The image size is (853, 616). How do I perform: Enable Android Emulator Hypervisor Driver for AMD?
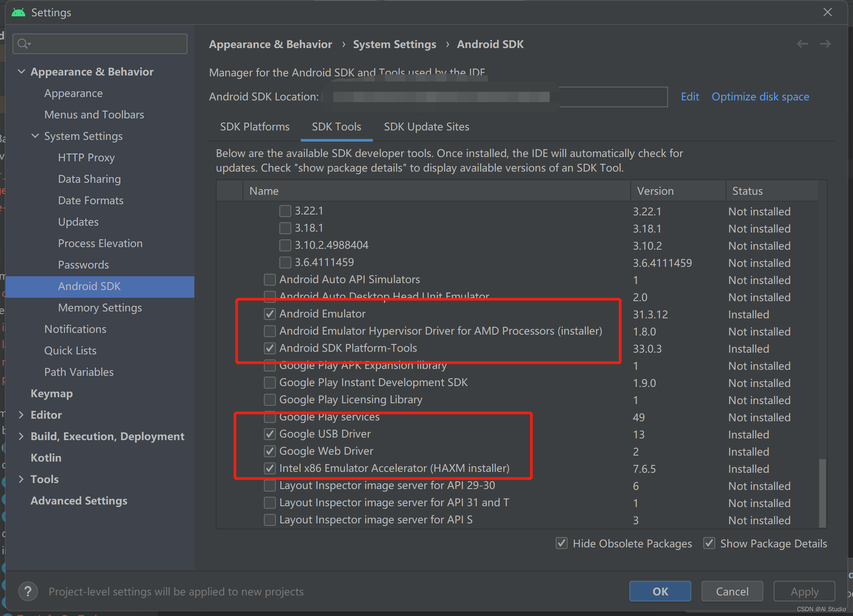point(270,331)
